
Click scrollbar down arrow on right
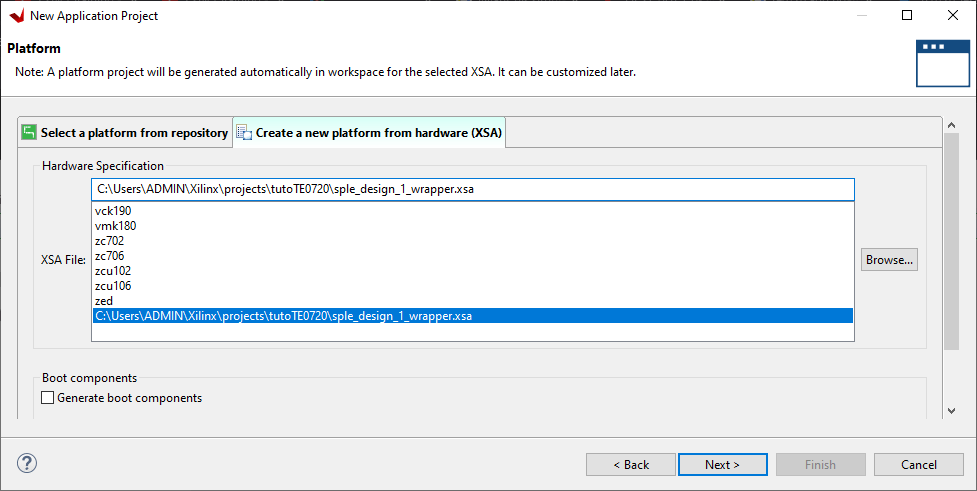951,411
